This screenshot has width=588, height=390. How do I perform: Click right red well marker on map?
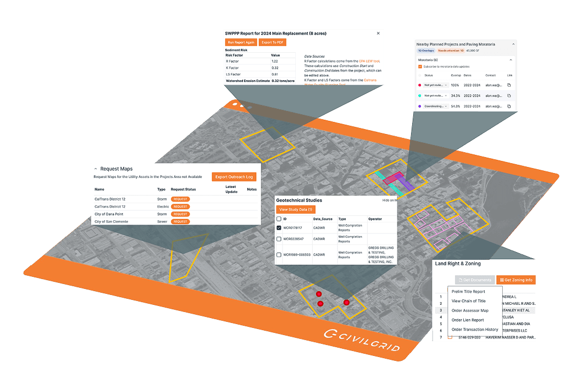pyautogui.click(x=347, y=302)
